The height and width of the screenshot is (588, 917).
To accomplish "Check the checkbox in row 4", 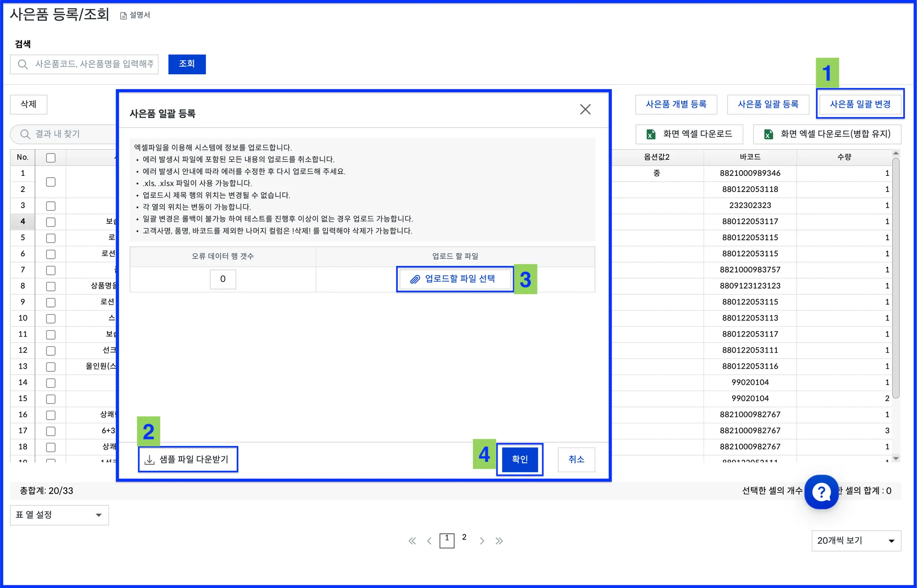I will 51,222.
